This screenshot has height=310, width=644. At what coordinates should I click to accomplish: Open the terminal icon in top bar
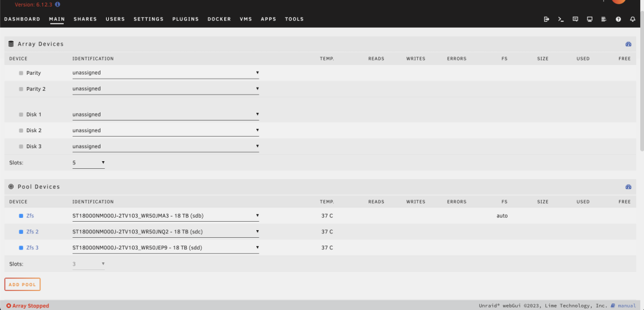[x=561, y=19]
